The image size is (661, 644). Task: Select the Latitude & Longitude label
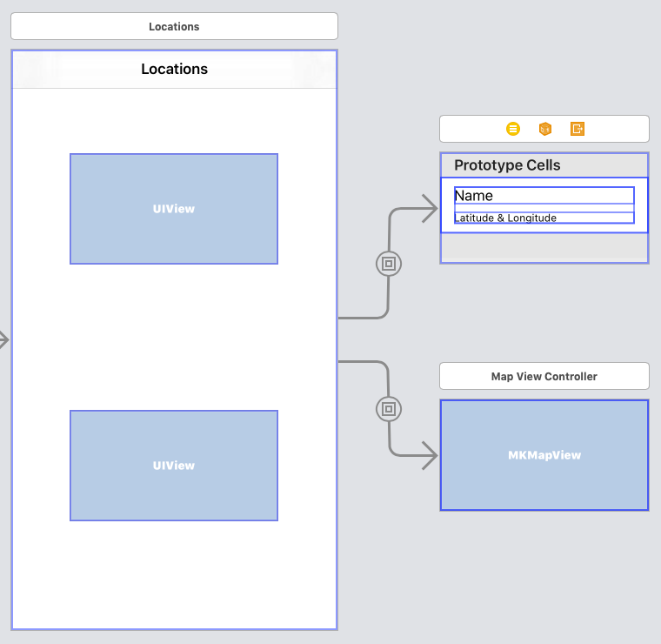click(544, 218)
